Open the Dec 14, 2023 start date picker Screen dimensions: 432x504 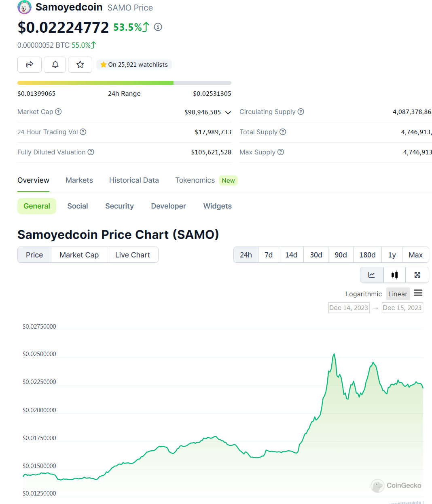click(349, 308)
